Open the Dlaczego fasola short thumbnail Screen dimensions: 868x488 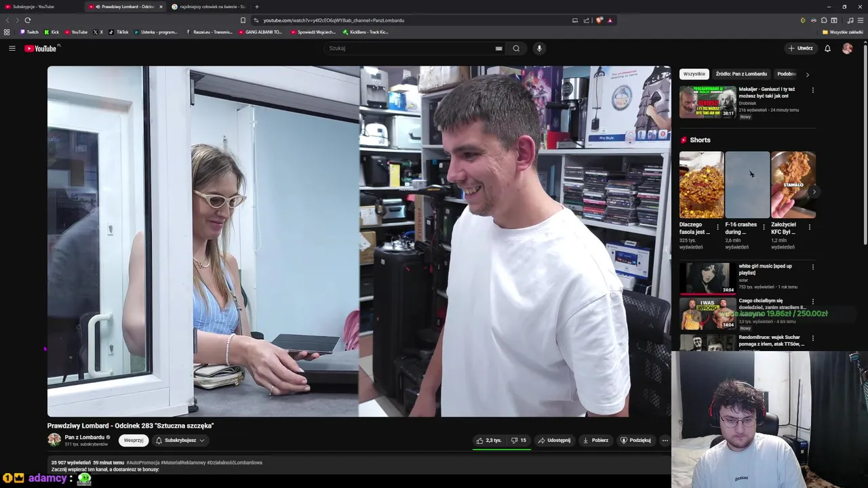click(702, 185)
